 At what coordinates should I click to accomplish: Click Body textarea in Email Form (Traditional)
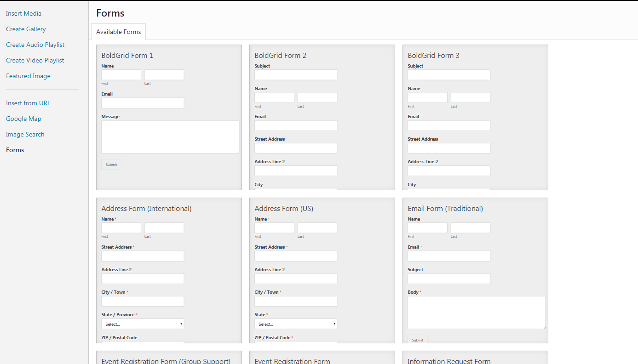tap(477, 313)
